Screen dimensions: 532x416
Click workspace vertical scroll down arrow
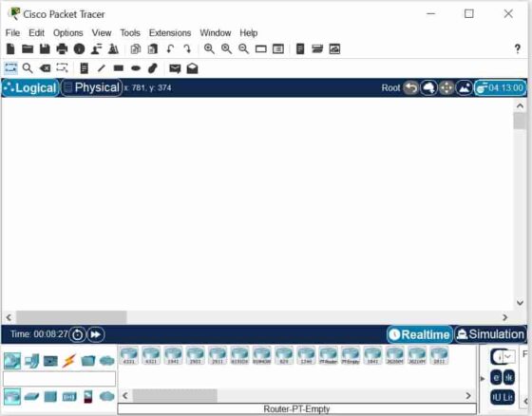coord(520,302)
